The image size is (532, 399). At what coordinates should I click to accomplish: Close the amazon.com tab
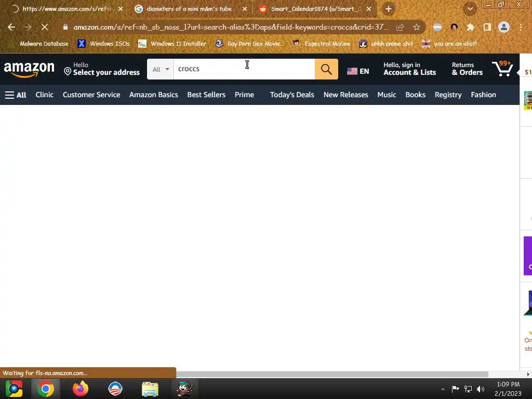pyautogui.click(x=121, y=9)
